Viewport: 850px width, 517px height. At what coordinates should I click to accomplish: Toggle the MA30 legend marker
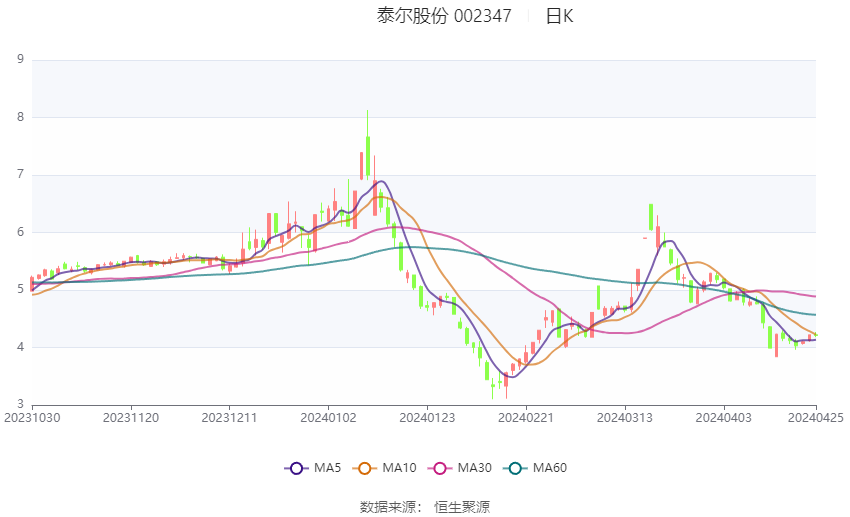(x=440, y=468)
